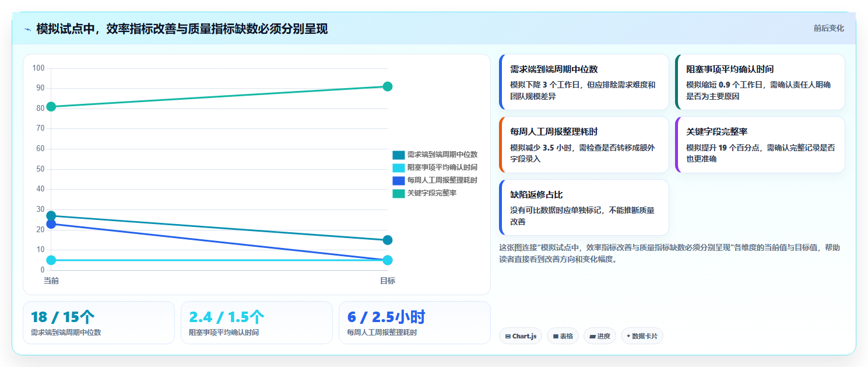This screenshot has height=367, width=868.
Task: Open the 阻塞事项平均确认时间 insight card title
Action: pos(730,69)
